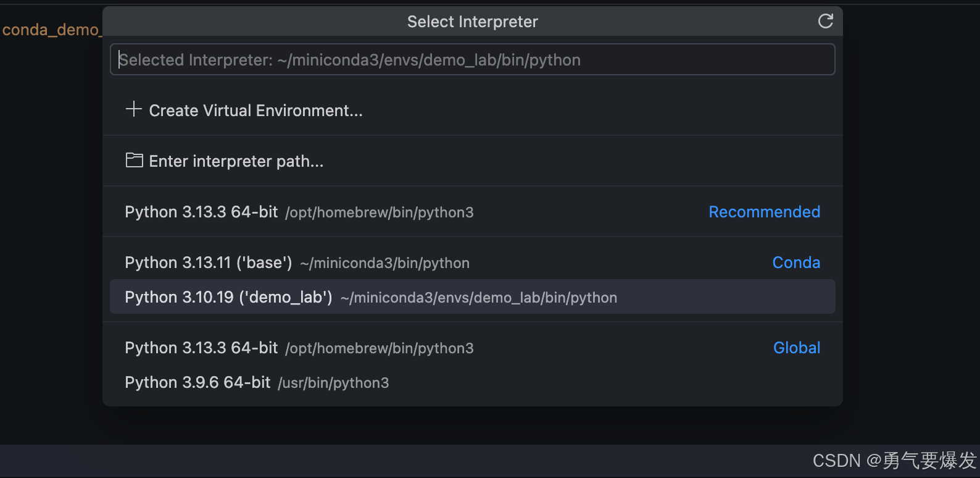Image resolution: width=980 pixels, height=478 pixels.
Task: Click the refresh interpreter list icon
Action: 825,22
